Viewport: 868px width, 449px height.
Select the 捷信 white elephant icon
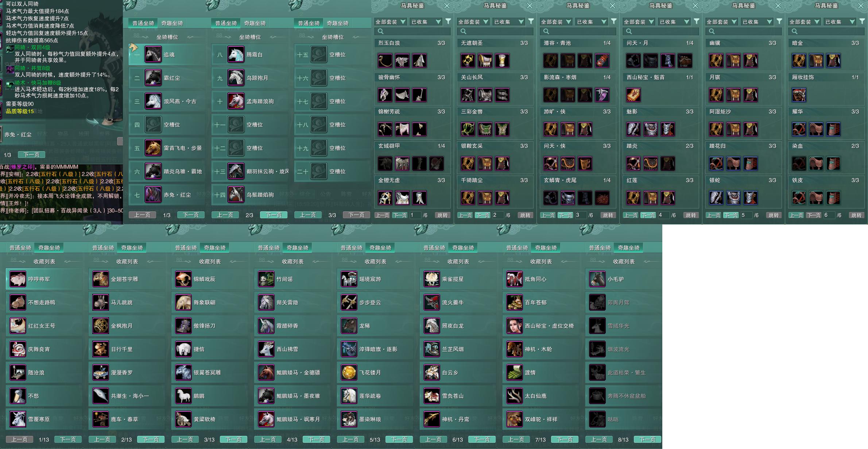click(x=183, y=349)
